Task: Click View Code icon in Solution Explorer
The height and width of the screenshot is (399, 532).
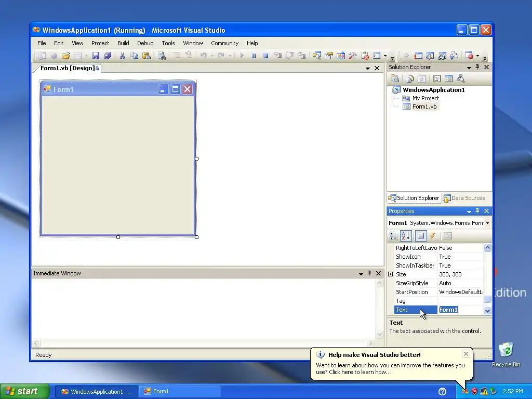Action: 436,79
